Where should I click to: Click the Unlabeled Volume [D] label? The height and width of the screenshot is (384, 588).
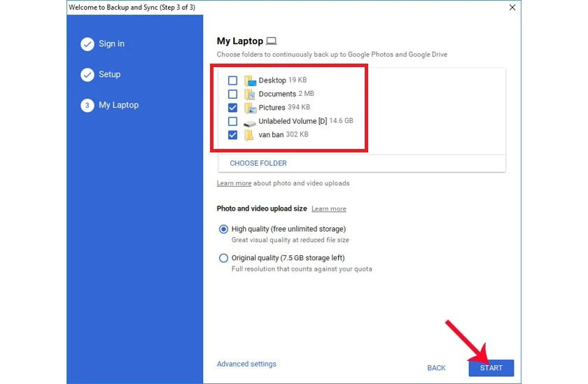[x=293, y=121]
